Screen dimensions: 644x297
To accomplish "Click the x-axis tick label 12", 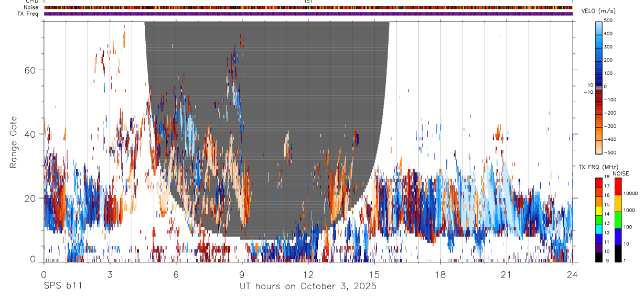I will point(308,274).
